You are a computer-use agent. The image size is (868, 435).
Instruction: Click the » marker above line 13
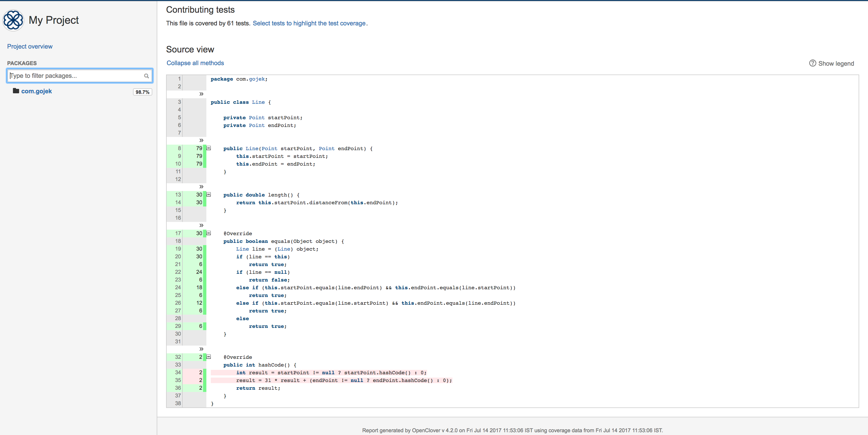(x=201, y=187)
